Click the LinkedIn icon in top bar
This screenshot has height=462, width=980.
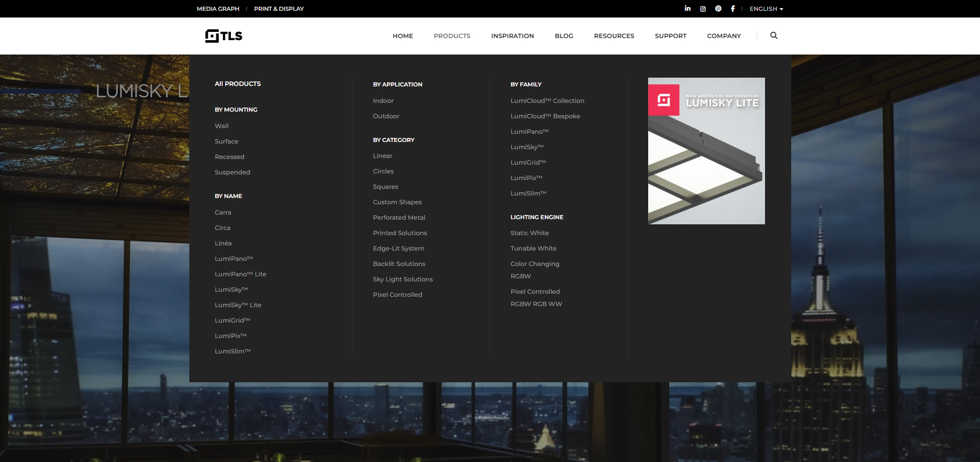[687, 9]
